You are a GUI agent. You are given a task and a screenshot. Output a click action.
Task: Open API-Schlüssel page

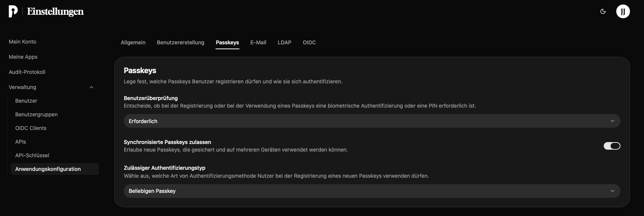(x=32, y=155)
